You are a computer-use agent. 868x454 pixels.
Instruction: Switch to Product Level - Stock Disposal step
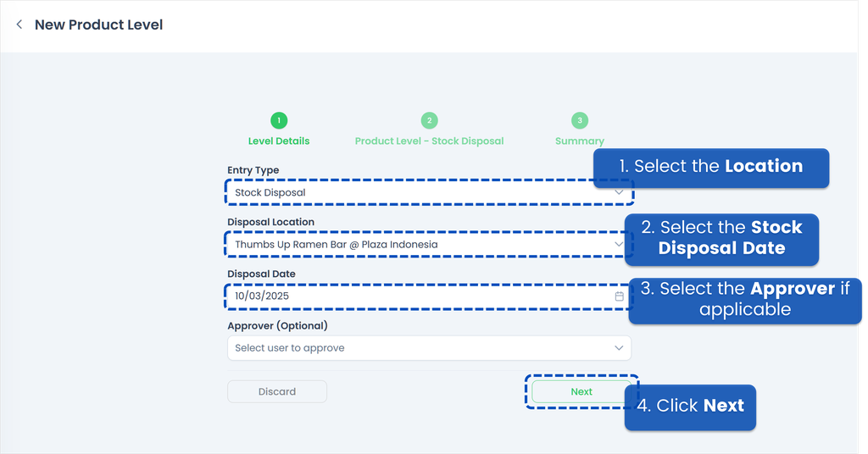coord(429,141)
